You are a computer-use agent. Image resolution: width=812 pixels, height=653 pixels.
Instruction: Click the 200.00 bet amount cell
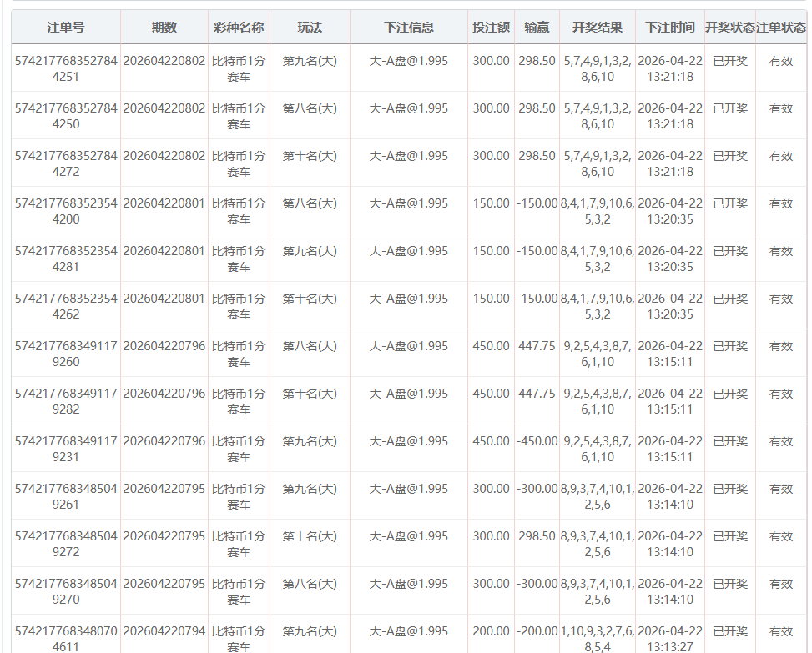tap(491, 631)
